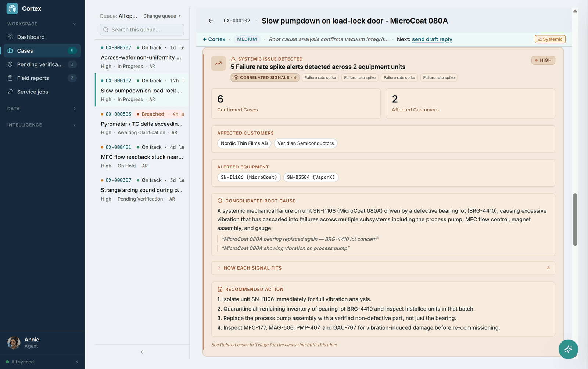Go to Pending verification list
Image resolution: width=588 pixels, height=369 pixels.
[x=42, y=64]
